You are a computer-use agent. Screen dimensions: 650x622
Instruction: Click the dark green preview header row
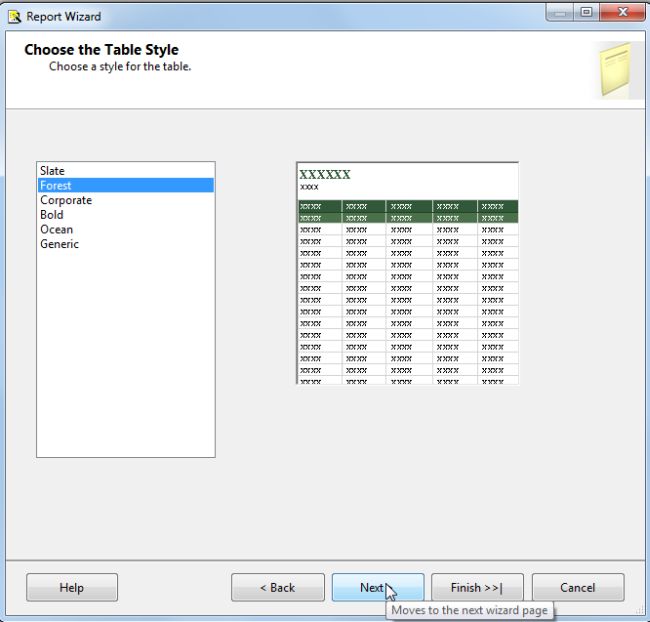click(408, 206)
